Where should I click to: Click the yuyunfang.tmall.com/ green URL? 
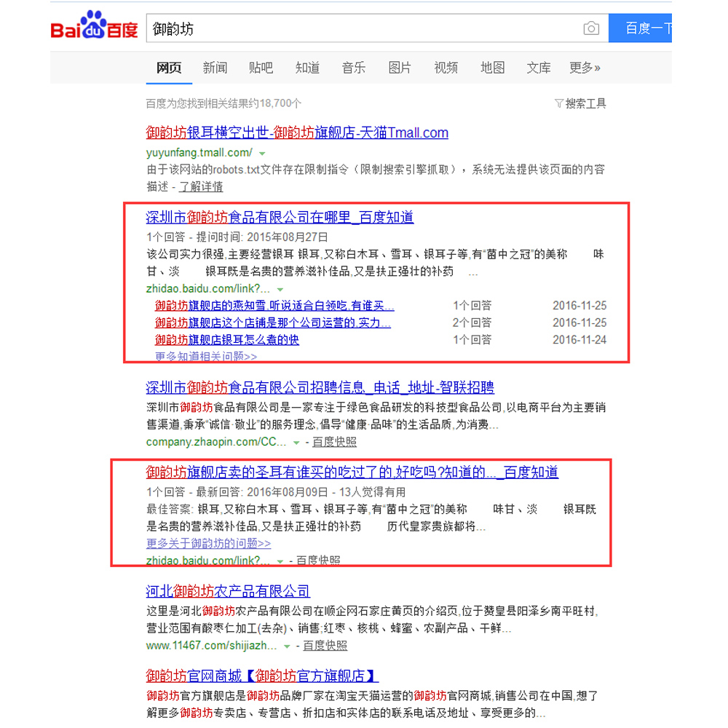(199, 153)
